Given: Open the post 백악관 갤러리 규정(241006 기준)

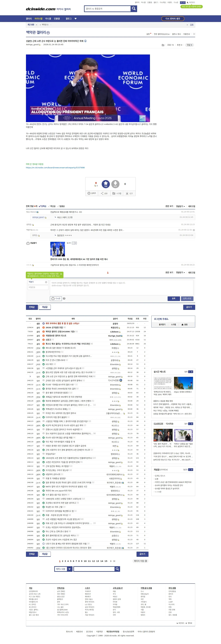Looking at the screenshot, I should [x=60, y=332].
